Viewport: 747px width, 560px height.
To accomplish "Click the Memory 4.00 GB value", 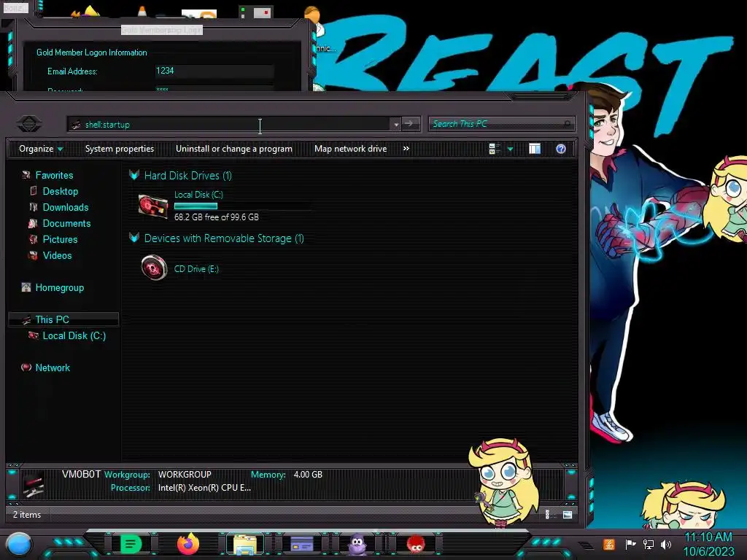I will [308, 475].
